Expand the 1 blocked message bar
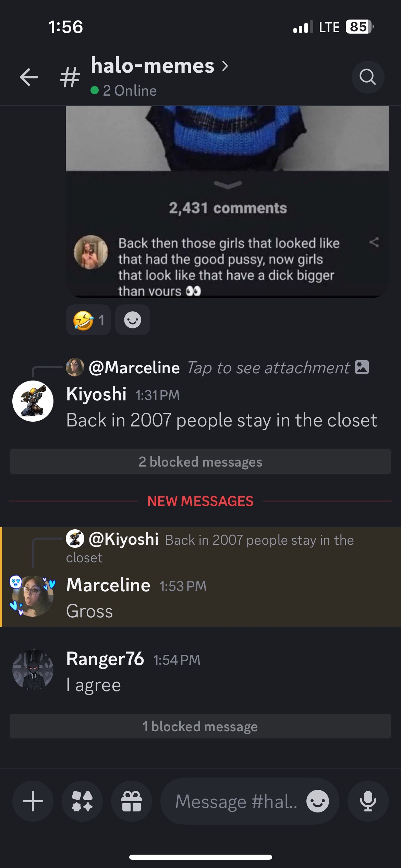The width and height of the screenshot is (401, 868). 200,726
